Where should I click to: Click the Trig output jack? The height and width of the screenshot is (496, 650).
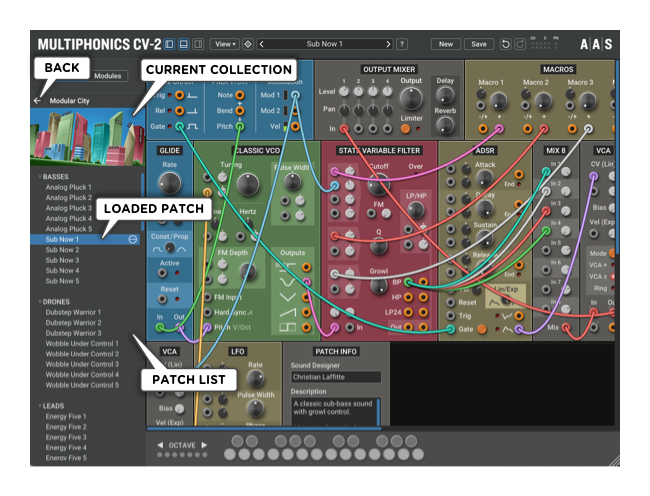tap(179, 95)
